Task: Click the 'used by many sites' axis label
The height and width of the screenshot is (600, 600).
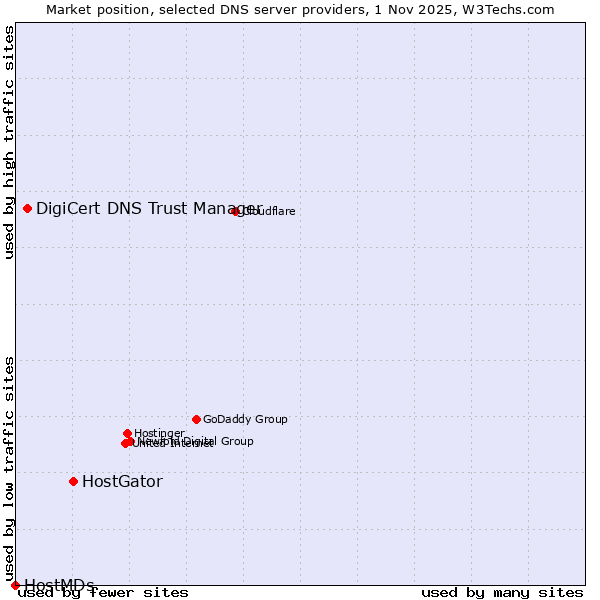Action: 502,593
